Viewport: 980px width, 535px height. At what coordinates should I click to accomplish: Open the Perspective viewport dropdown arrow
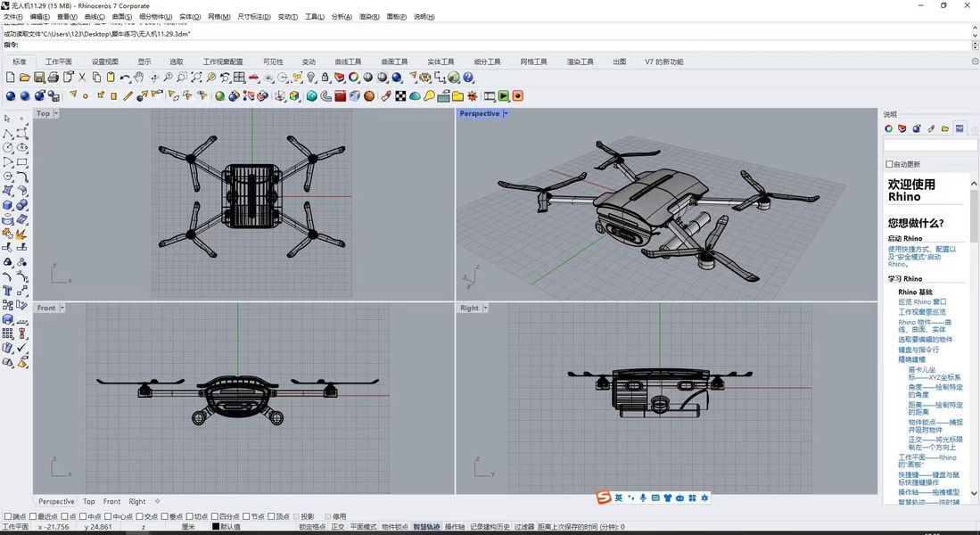tap(506, 113)
